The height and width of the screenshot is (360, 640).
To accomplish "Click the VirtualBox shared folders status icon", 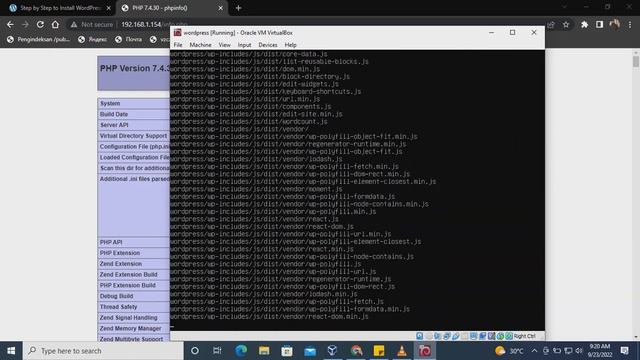I will click(464, 336).
